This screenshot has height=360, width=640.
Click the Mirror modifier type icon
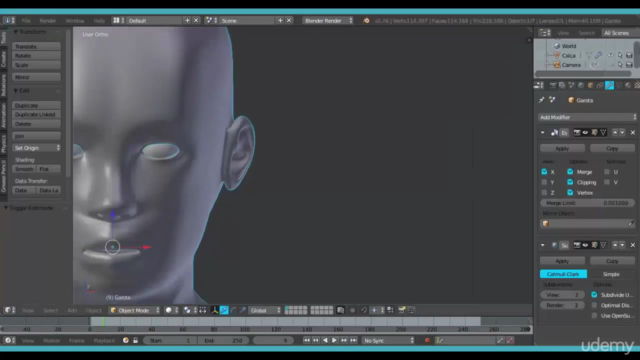[x=554, y=133]
